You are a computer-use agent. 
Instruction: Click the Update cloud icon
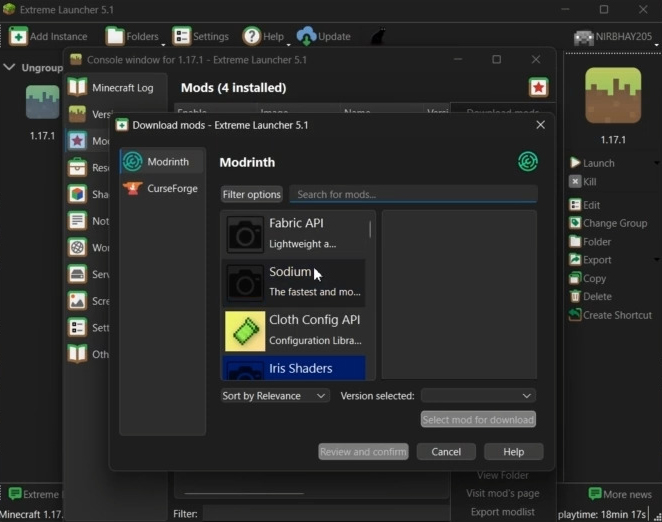[306, 36]
